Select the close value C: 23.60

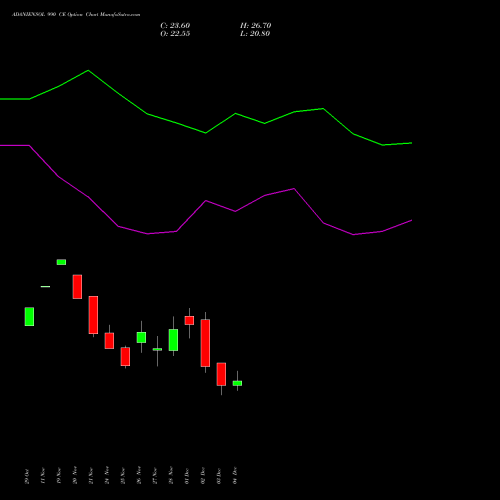(x=175, y=26)
